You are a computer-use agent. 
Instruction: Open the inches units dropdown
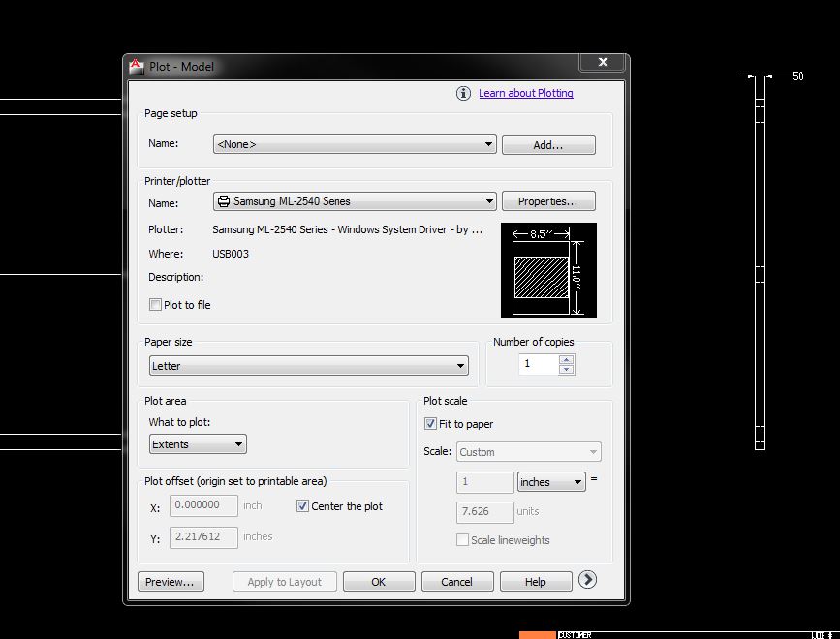click(x=551, y=481)
